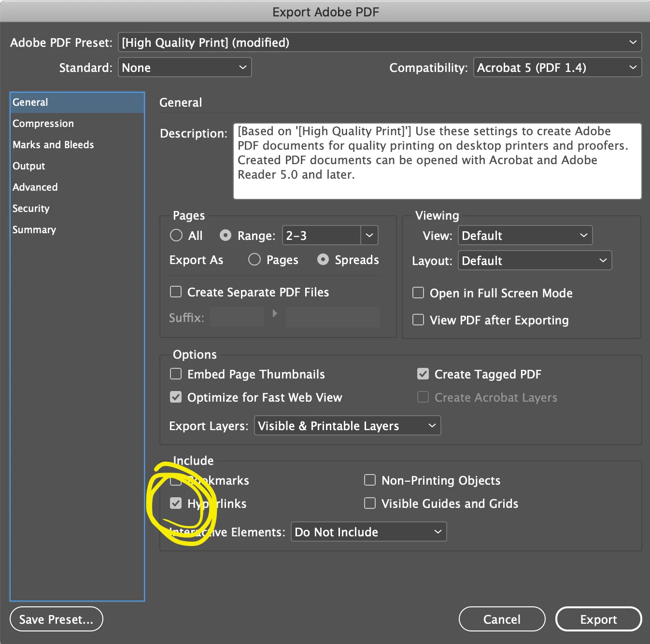Click the Save Preset button
Screen dimensions: 650x644
point(57,619)
